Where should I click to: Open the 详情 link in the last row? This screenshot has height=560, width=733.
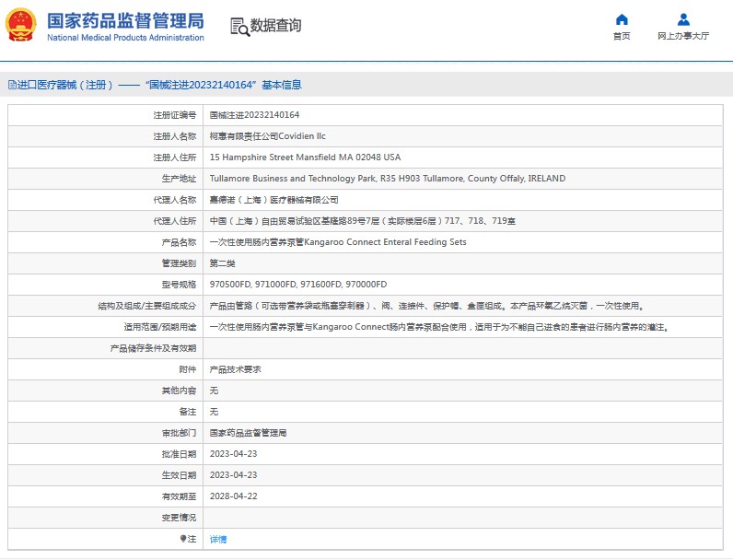click(218, 539)
